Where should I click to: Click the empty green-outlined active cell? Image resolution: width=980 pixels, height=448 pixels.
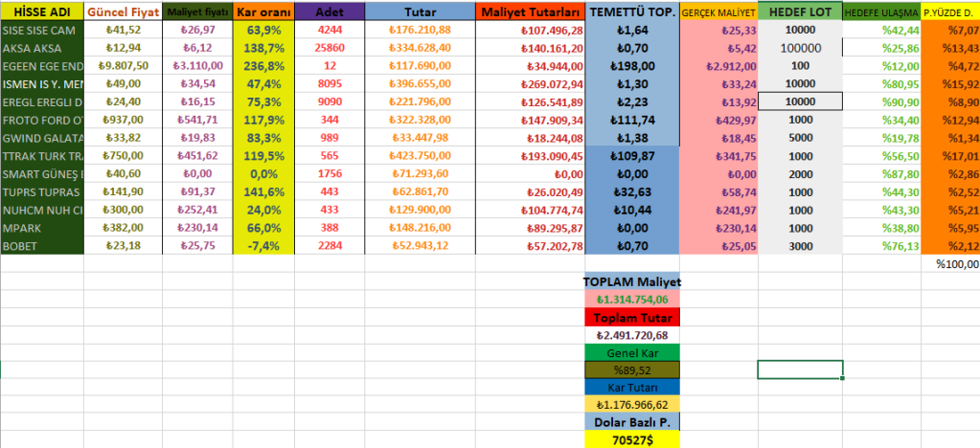[x=800, y=370]
